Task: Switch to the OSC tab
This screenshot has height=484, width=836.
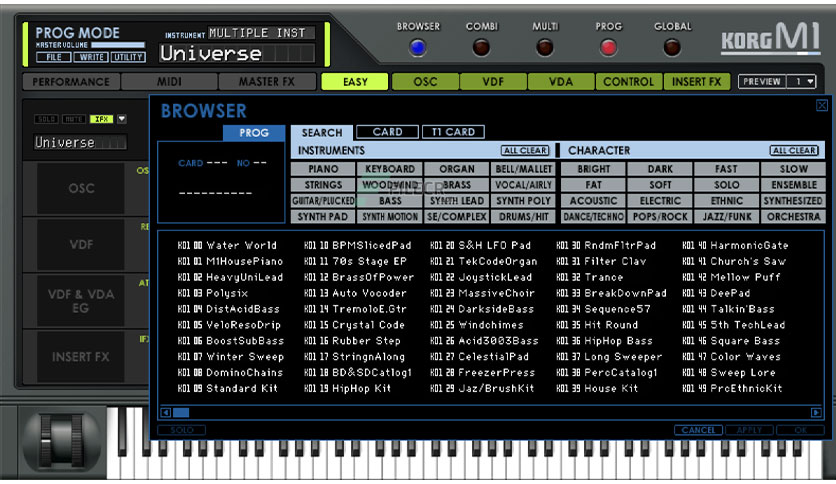Action: click(425, 82)
